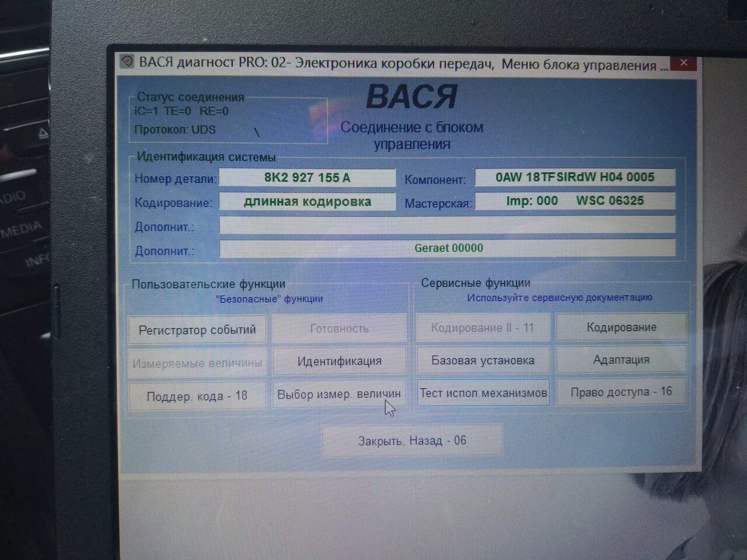Click the "Безопасные" функции label
Screen dimensions: 747x560
[x=269, y=299]
